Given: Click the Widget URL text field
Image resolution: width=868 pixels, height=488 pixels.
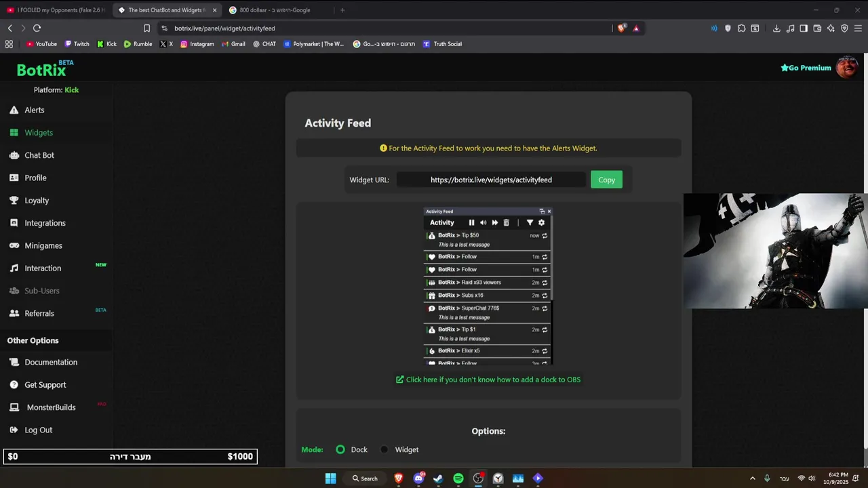Looking at the screenshot, I should tap(491, 180).
